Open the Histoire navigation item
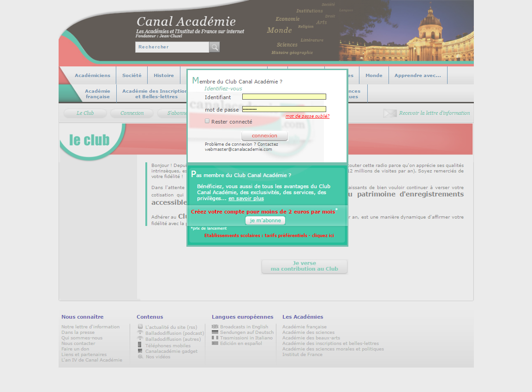The height and width of the screenshot is (392, 532). (163, 75)
